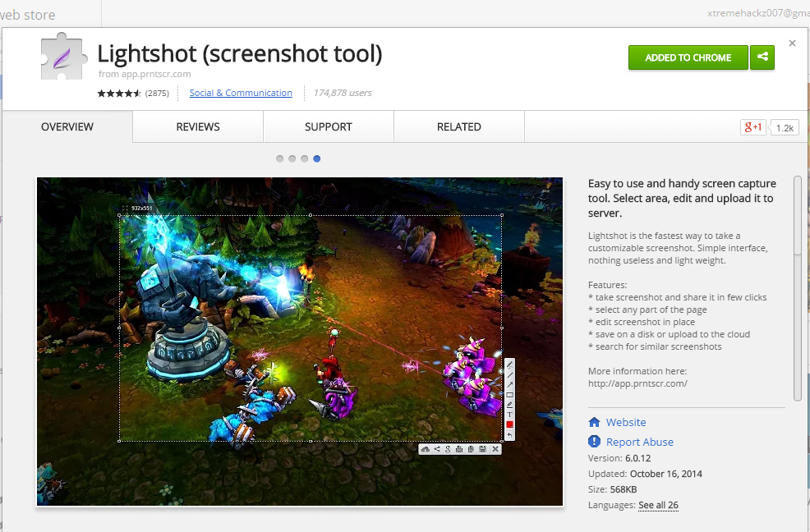Image resolution: width=810 pixels, height=532 pixels.
Task: Open the Reviews tab
Action: [x=198, y=126]
